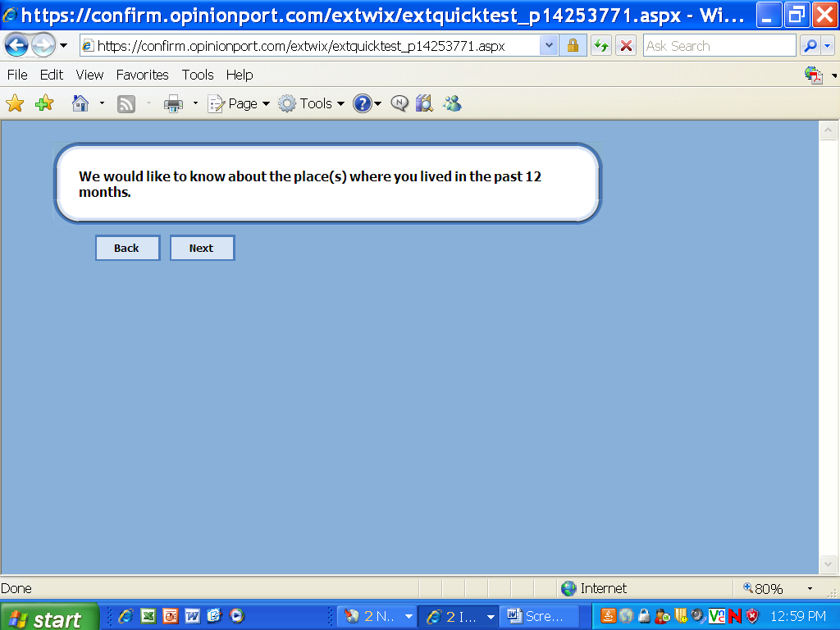Open the Page dropdown menu

tap(239, 103)
